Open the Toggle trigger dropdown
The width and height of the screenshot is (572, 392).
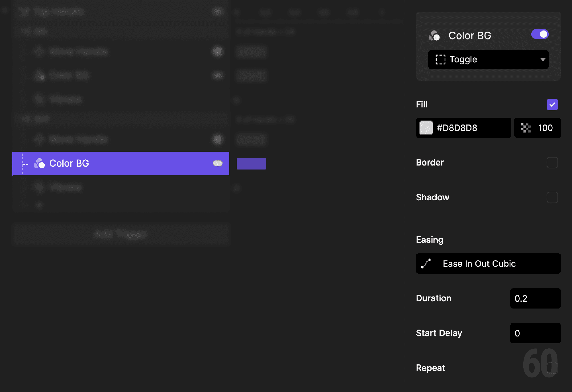click(488, 59)
